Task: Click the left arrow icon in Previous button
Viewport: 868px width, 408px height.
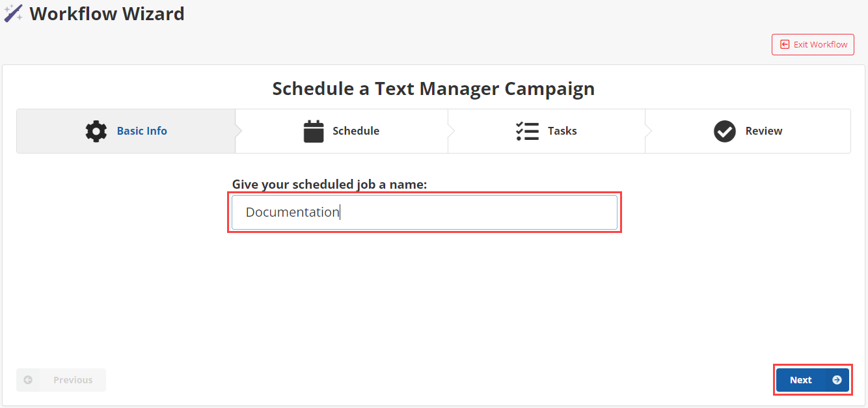Action: pyautogui.click(x=28, y=380)
